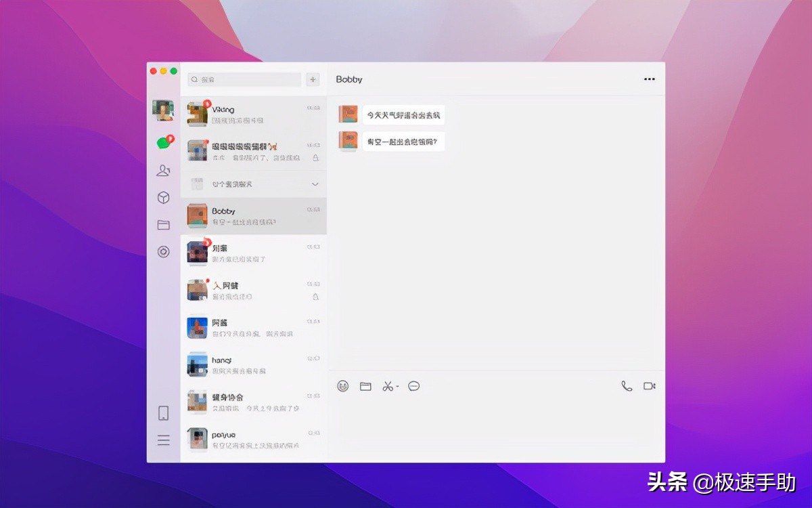
Task: Open Bobby's chat settings menu
Action: click(x=649, y=79)
